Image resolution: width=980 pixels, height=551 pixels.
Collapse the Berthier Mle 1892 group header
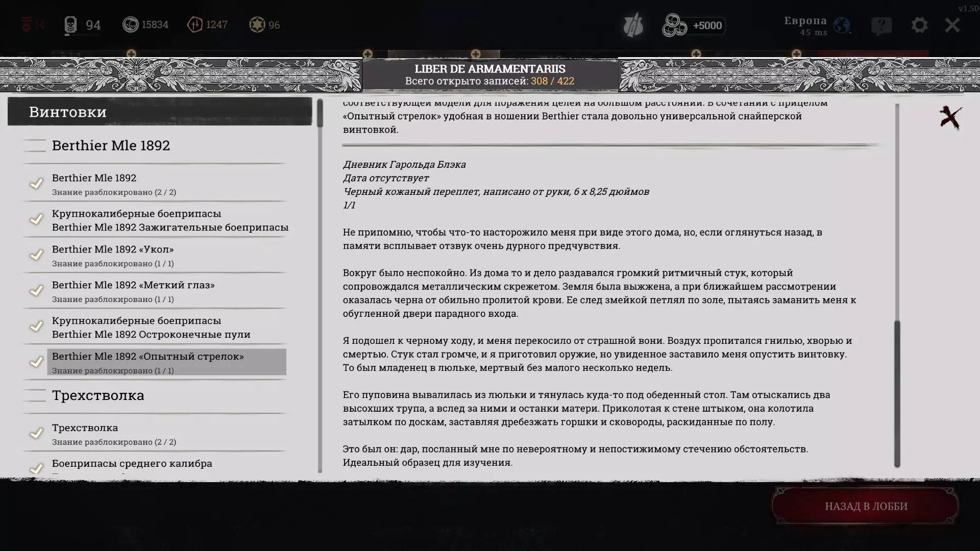tap(111, 145)
